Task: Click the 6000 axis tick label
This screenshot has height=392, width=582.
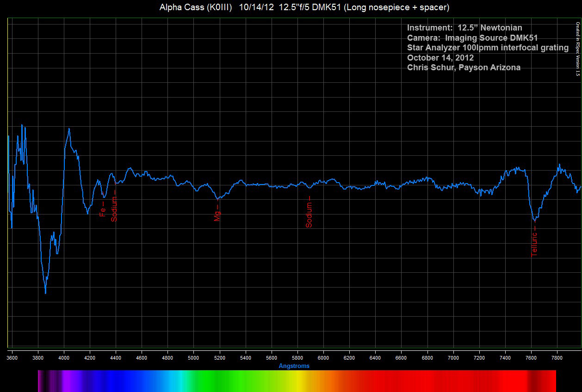Action: point(323,357)
